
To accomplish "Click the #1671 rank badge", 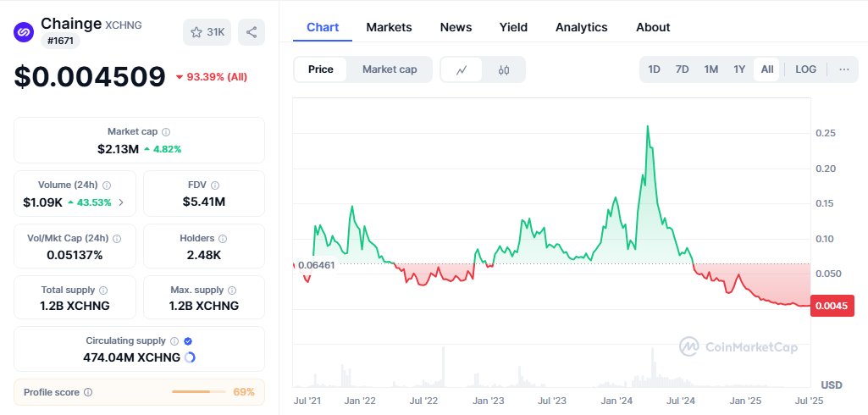I will point(60,41).
